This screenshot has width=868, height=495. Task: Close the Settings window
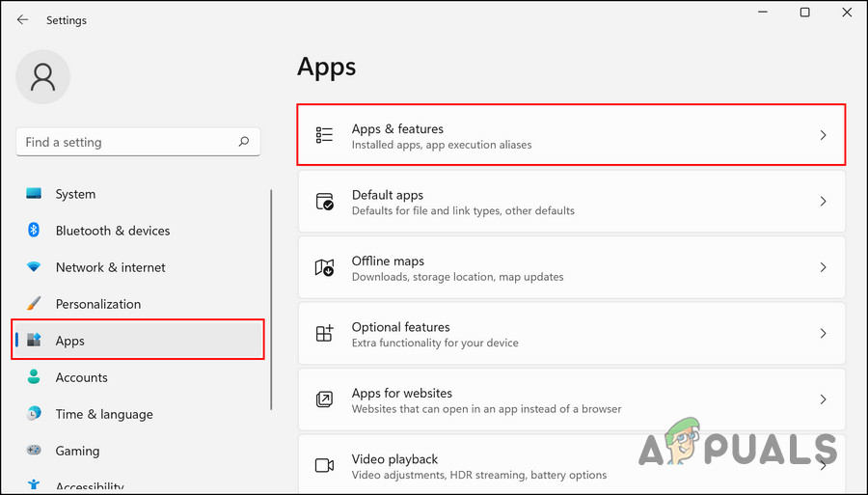847,13
